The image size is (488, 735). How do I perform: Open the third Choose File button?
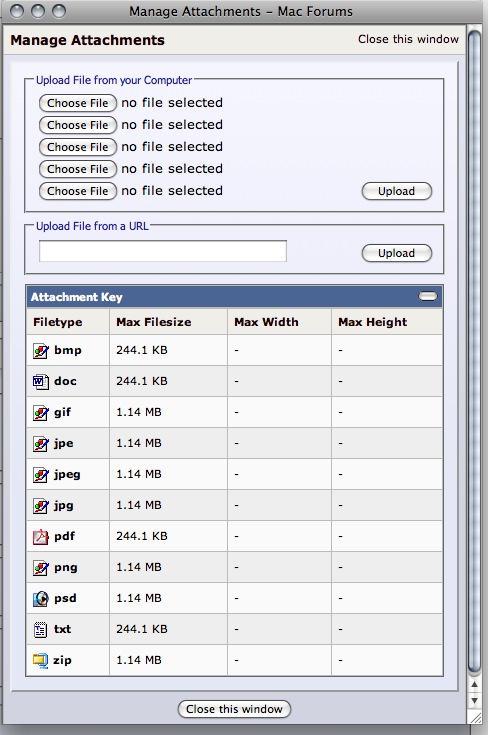(78, 147)
